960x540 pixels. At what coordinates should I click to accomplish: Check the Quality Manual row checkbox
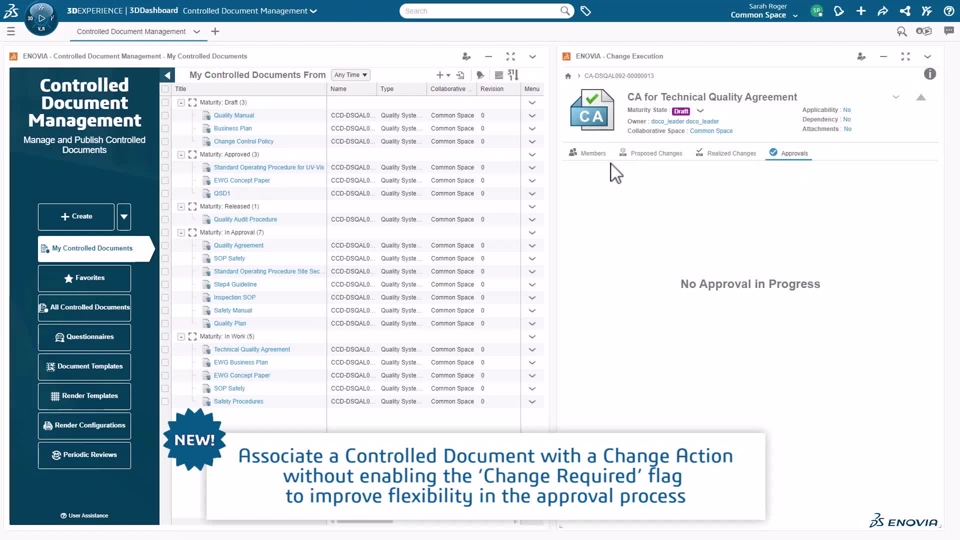point(165,115)
